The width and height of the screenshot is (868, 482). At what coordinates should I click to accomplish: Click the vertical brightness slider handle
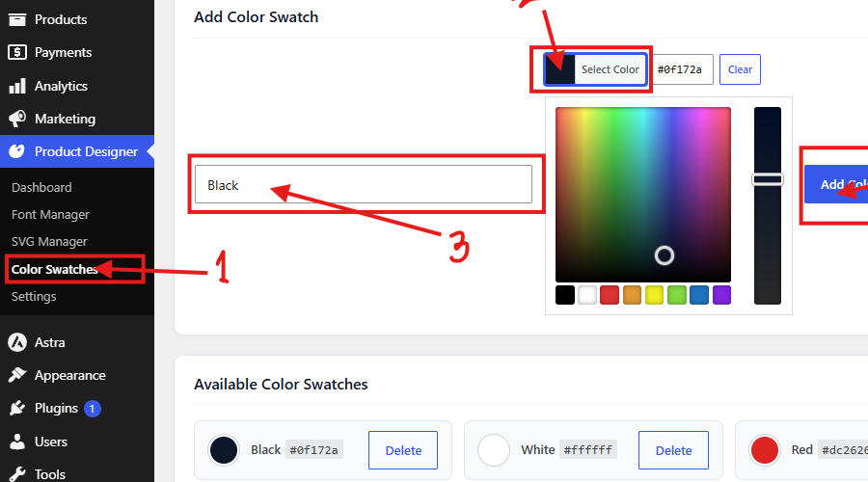click(x=768, y=179)
